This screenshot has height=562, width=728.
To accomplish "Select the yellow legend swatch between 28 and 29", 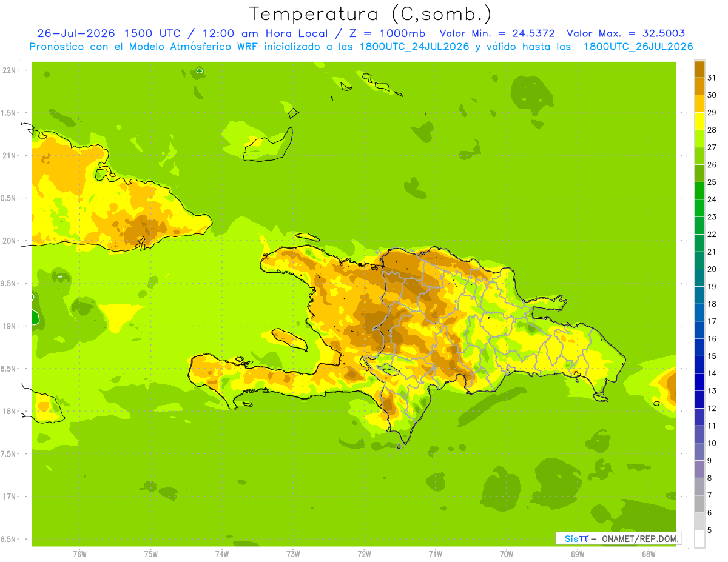I will click(699, 121).
